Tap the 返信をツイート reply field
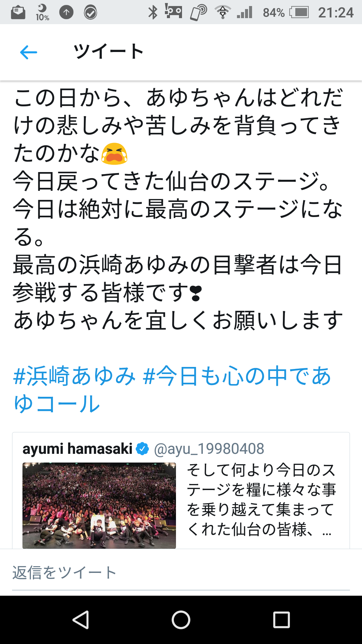 (x=181, y=573)
